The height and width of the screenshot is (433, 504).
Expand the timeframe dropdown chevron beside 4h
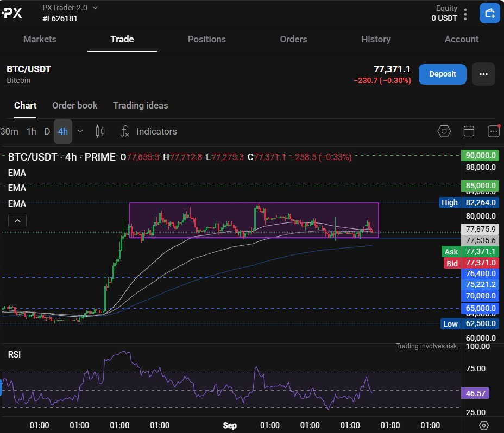(80, 131)
